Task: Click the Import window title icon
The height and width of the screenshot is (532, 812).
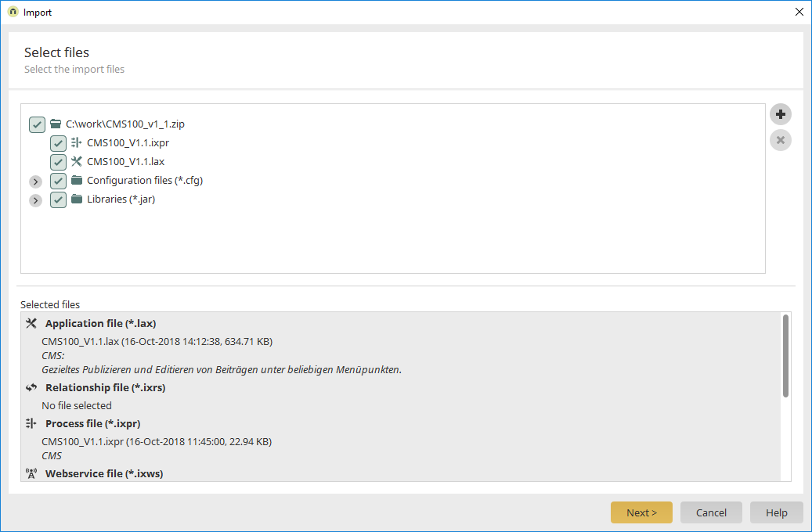Action: pyautogui.click(x=13, y=12)
